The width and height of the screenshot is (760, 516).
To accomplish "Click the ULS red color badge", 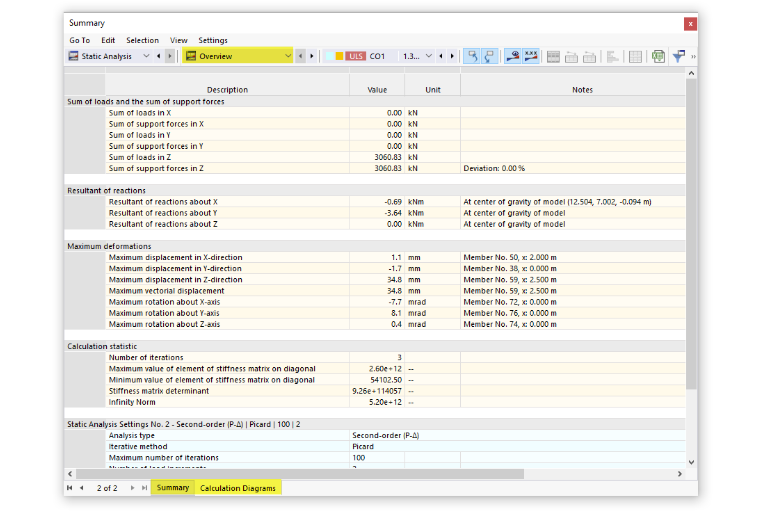I will coord(356,56).
